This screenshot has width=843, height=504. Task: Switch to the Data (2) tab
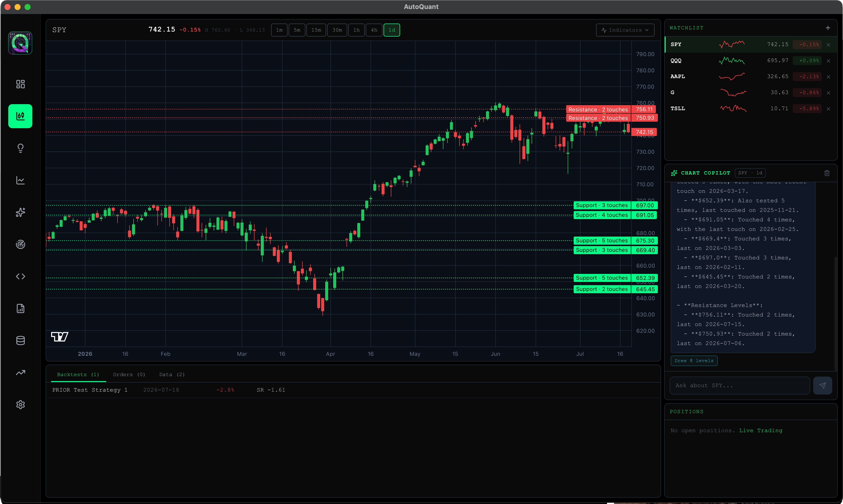click(172, 374)
